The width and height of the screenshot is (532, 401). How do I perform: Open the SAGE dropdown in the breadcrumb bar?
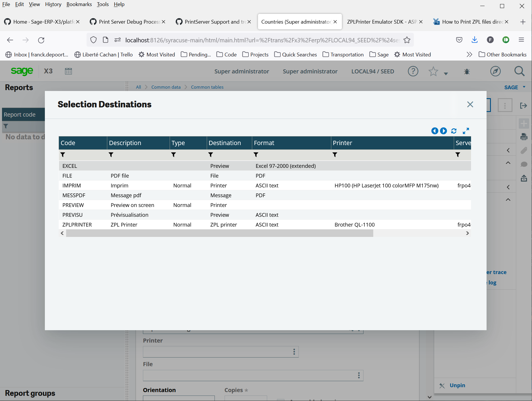(514, 87)
